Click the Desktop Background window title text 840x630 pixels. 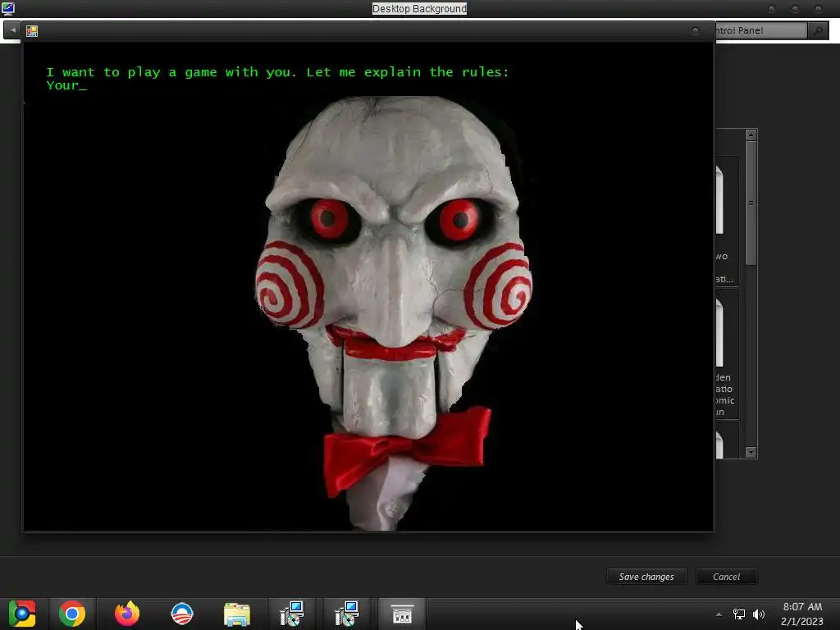pyautogui.click(x=419, y=8)
